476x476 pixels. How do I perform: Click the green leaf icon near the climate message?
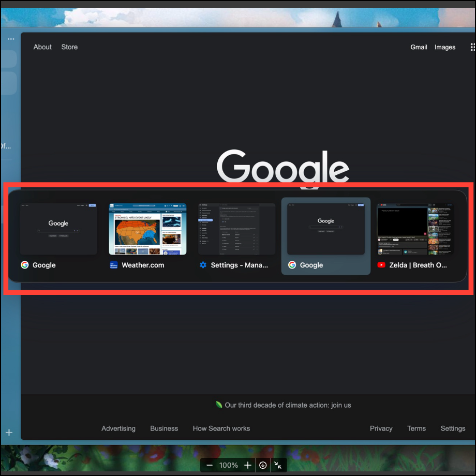click(x=218, y=405)
